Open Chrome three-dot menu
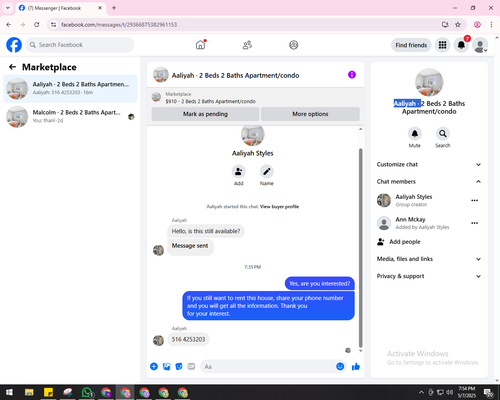Screen dimensions: 500x400 pyautogui.click(x=491, y=25)
